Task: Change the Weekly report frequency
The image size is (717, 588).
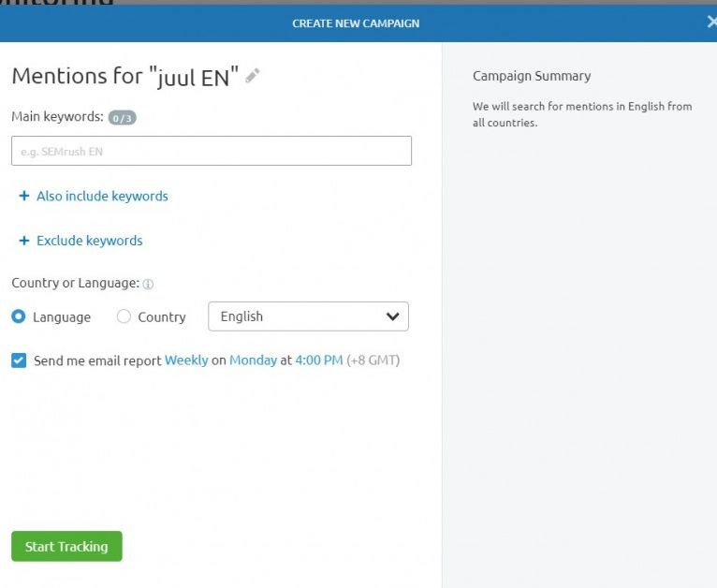Action: pyautogui.click(x=186, y=360)
